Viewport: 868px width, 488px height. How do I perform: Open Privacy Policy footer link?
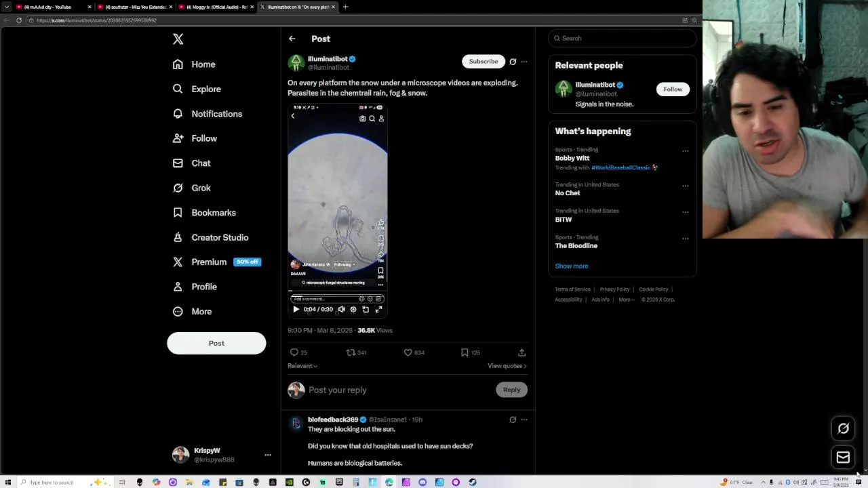click(x=614, y=289)
